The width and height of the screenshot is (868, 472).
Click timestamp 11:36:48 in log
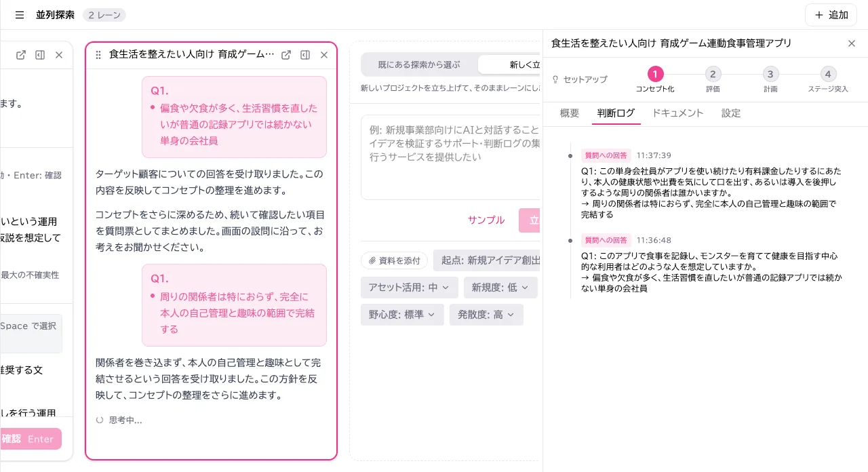(654, 240)
